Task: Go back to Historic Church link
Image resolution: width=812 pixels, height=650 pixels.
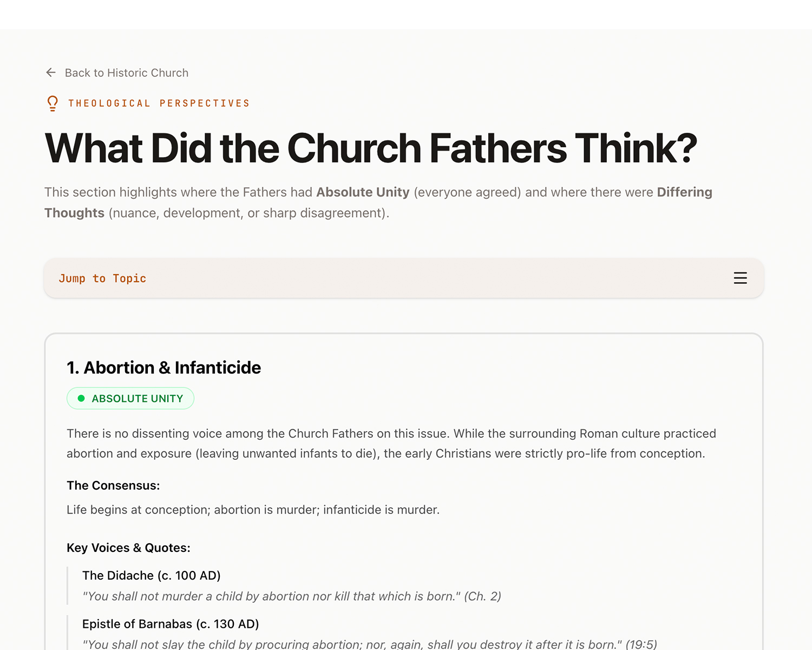Action: [126, 73]
